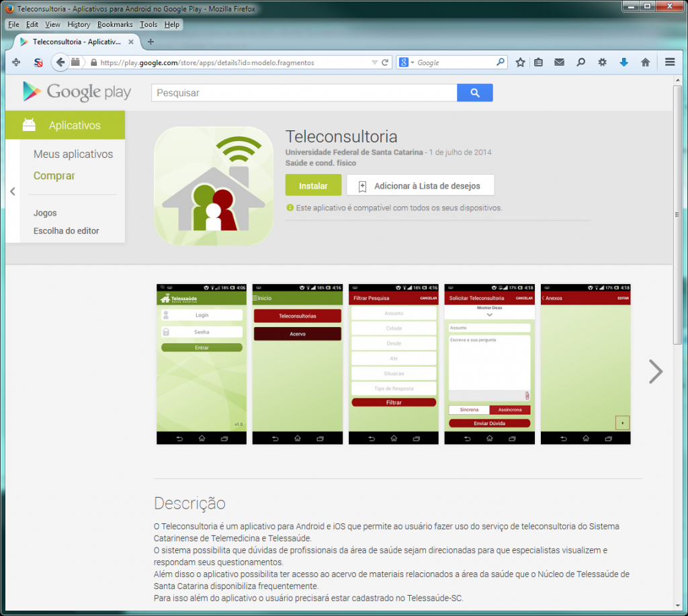
Task: Click the Firefox back arrow button
Action: tap(60, 62)
